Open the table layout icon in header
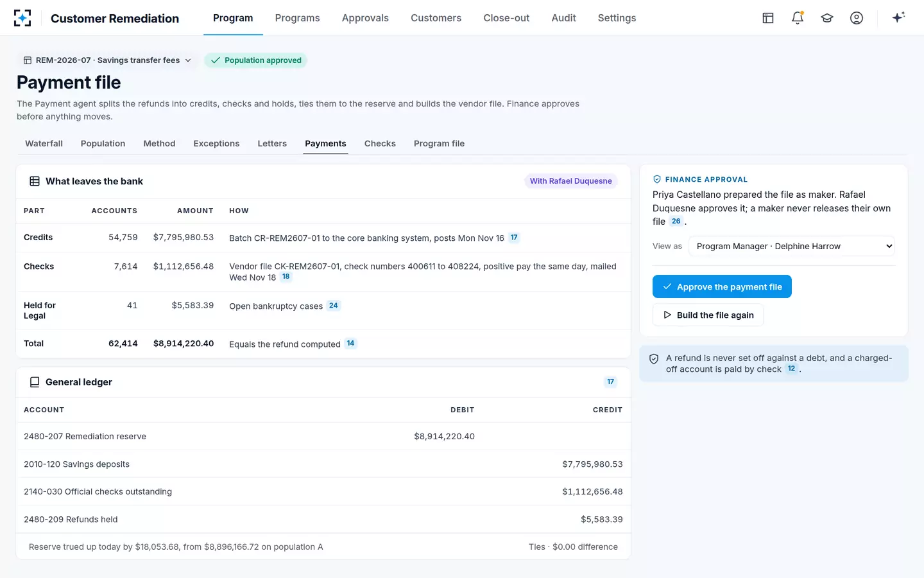 coord(768,18)
